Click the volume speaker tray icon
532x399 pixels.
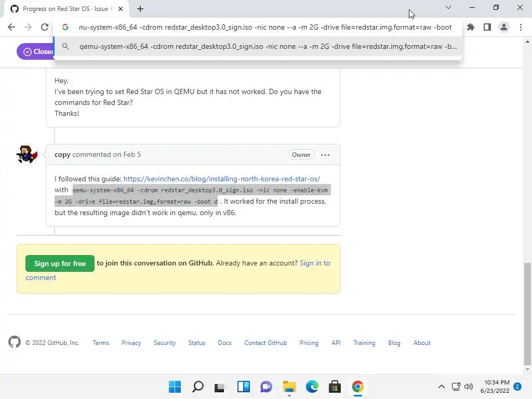click(468, 387)
